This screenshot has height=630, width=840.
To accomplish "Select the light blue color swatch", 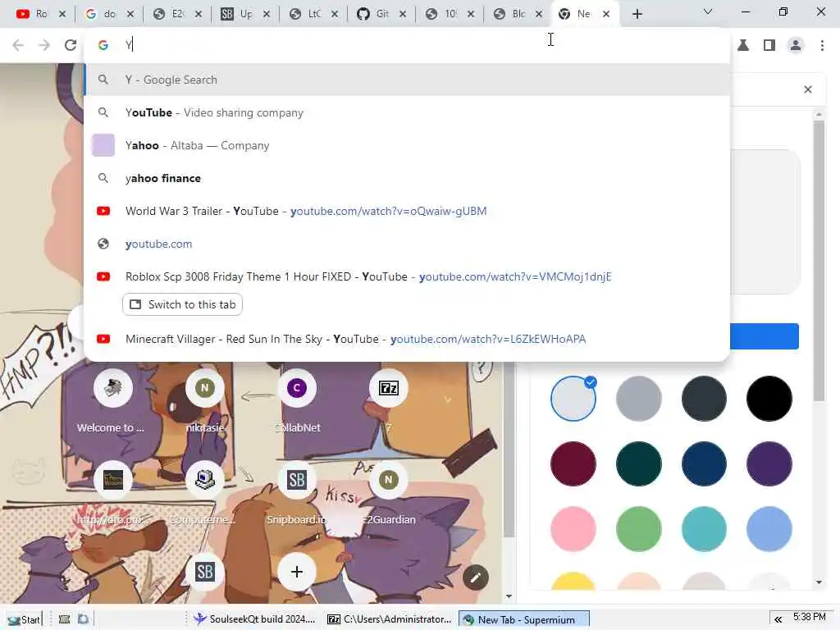I will tap(769, 529).
